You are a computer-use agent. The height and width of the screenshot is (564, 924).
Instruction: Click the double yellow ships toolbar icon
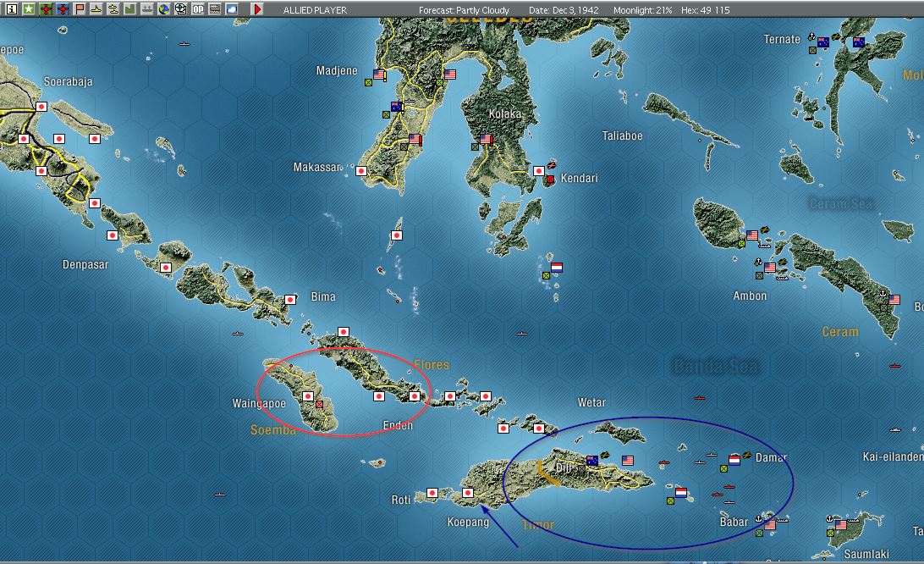pyautogui.click(x=113, y=8)
